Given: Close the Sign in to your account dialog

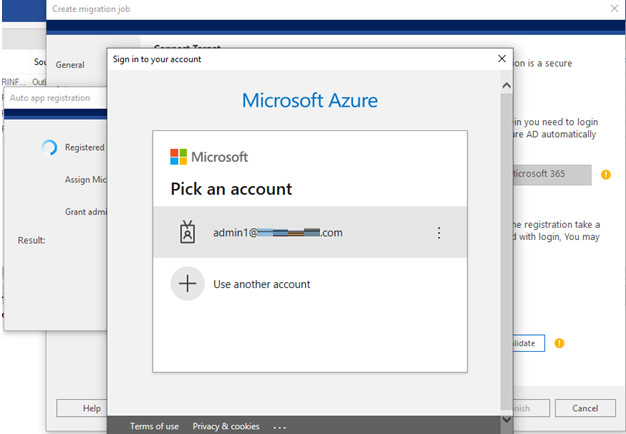Looking at the screenshot, I should [x=502, y=59].
